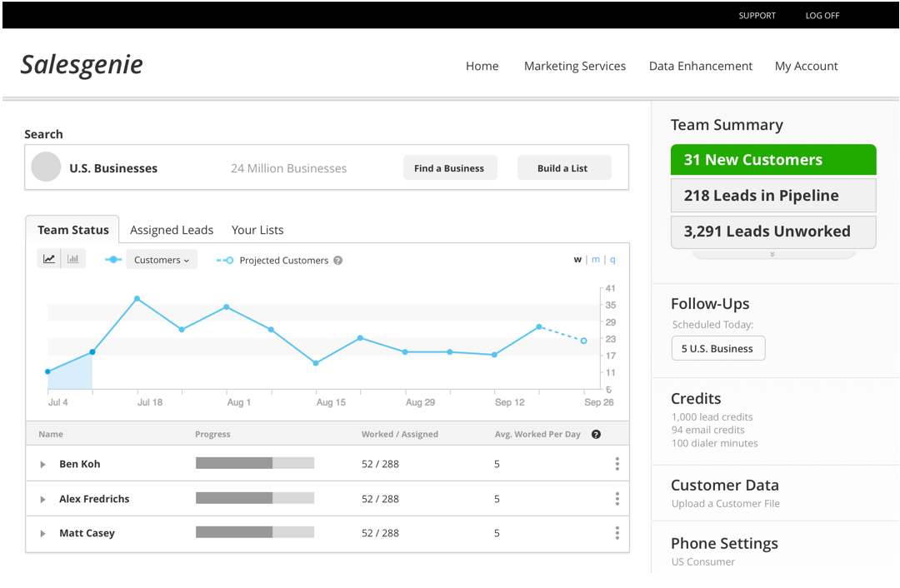Click Matt Casey progress bar
Image resolution: width=900 pixels, height=588 pixels.
(x=255, y=532)
